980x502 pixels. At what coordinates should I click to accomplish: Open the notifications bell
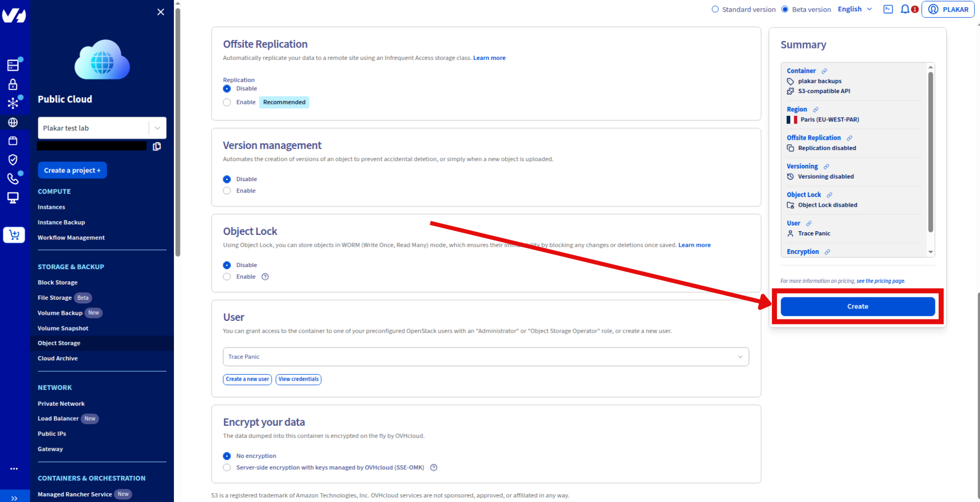pyautogui.click(x=904, y=9)
